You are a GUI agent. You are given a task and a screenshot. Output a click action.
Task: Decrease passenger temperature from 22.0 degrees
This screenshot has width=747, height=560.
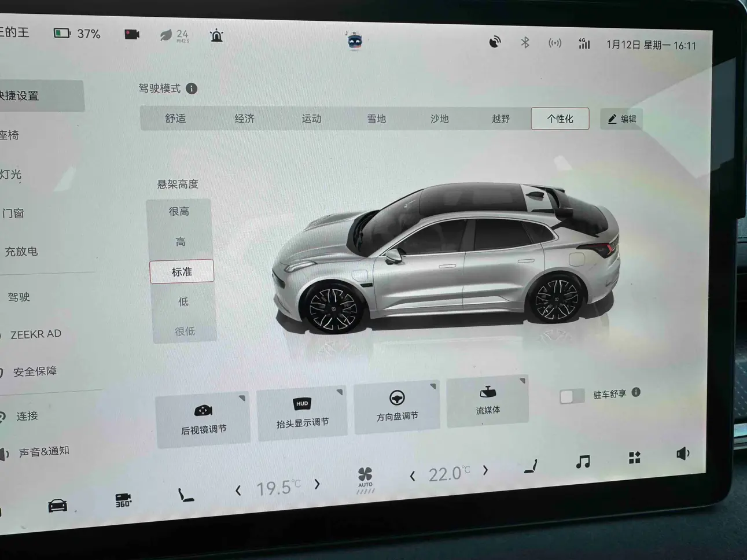[x=412, y=476]
